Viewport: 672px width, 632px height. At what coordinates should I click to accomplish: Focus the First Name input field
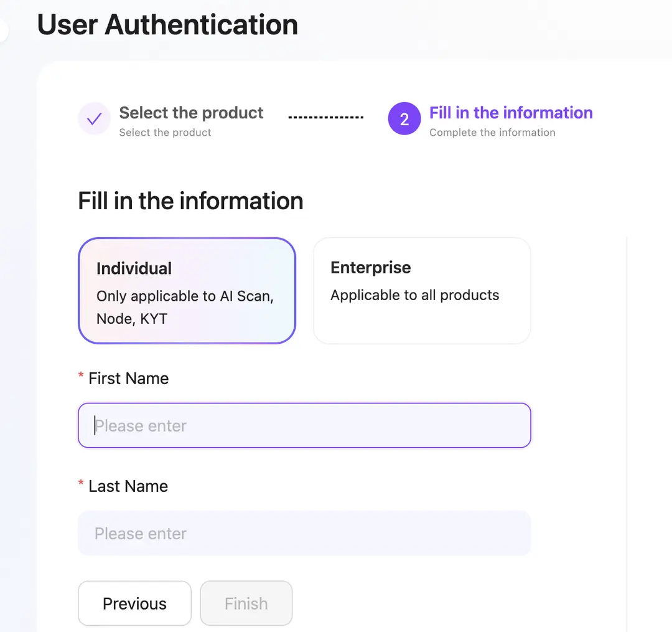[304, 425]
